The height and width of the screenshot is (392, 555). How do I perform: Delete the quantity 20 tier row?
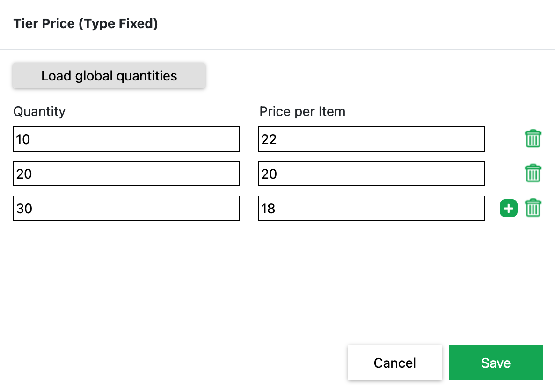(533, 174)
